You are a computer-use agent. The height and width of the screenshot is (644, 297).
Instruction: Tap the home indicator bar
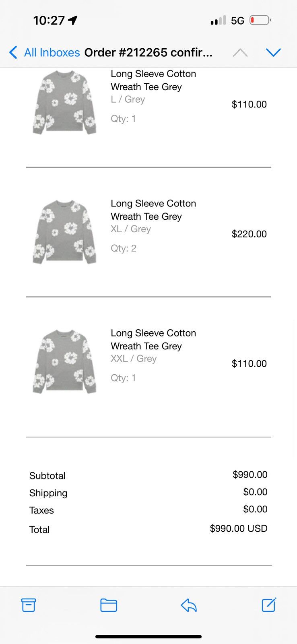click(x=148, y=637)
